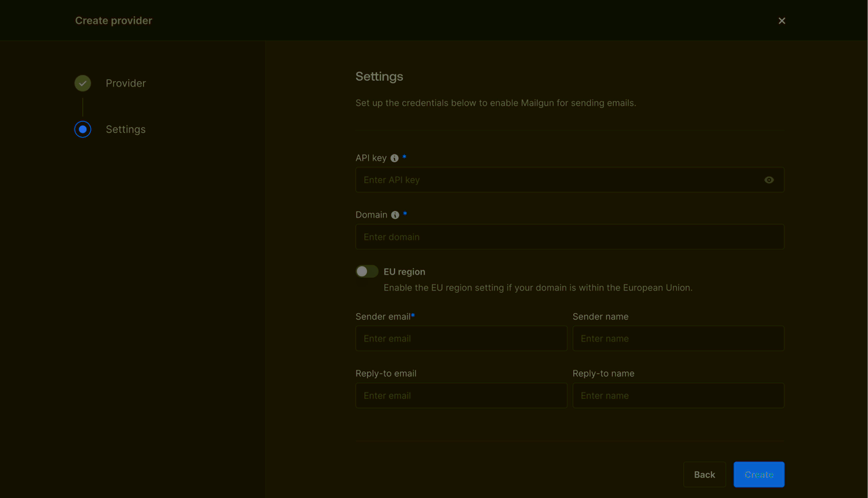The image size is (868, 498).
Task: Click the Reply-to email input field
Action: pos(461,396)
